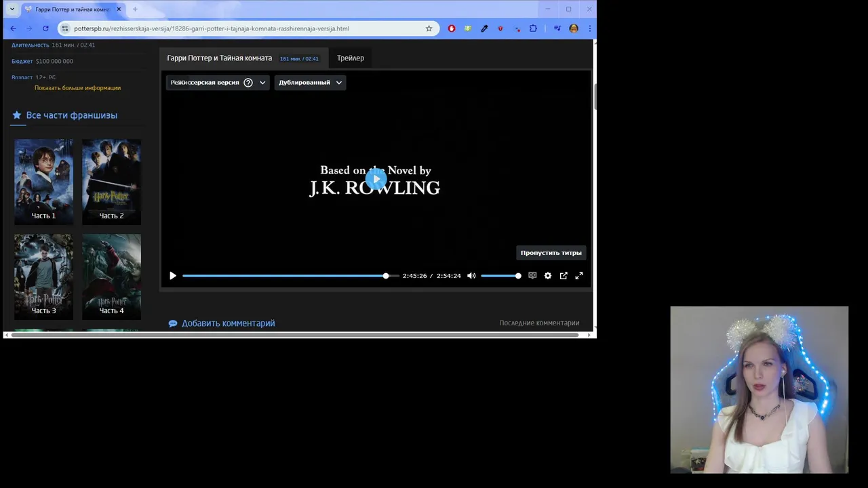Viewport: 868px width, 488px height.
Task: Switch video to fullscreen
Action: pos(579,276)
